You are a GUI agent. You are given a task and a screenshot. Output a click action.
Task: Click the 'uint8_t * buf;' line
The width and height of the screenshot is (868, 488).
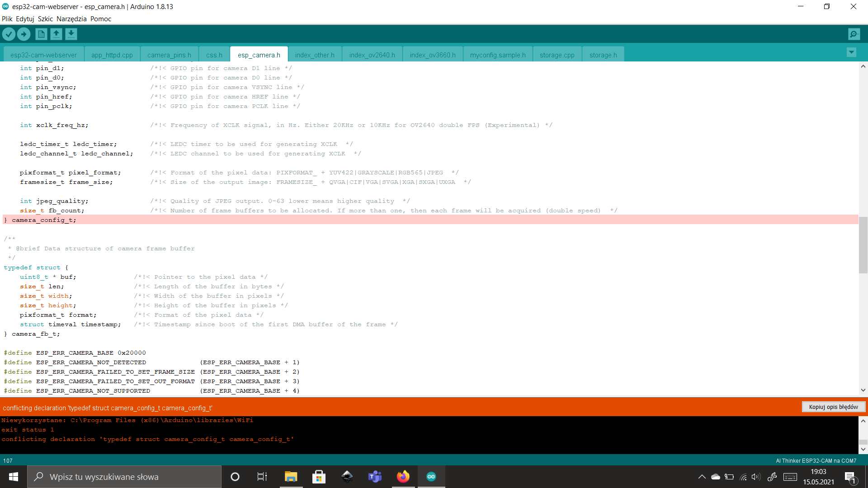[48, 277]
